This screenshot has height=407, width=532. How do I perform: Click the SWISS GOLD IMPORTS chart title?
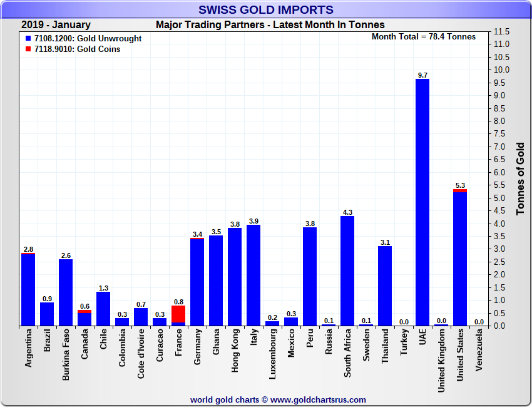[266, 9]
